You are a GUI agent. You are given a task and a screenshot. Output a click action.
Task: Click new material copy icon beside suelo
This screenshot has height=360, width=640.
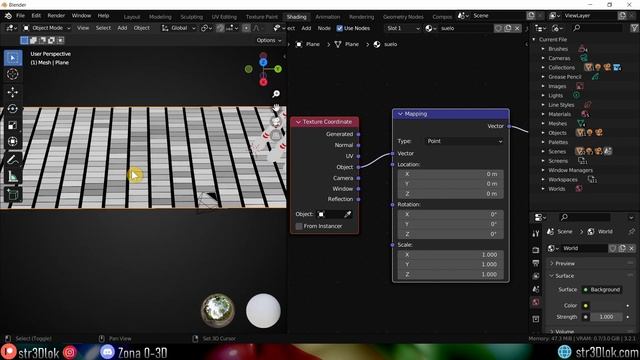pyautogui.click(x=508, y=28)
